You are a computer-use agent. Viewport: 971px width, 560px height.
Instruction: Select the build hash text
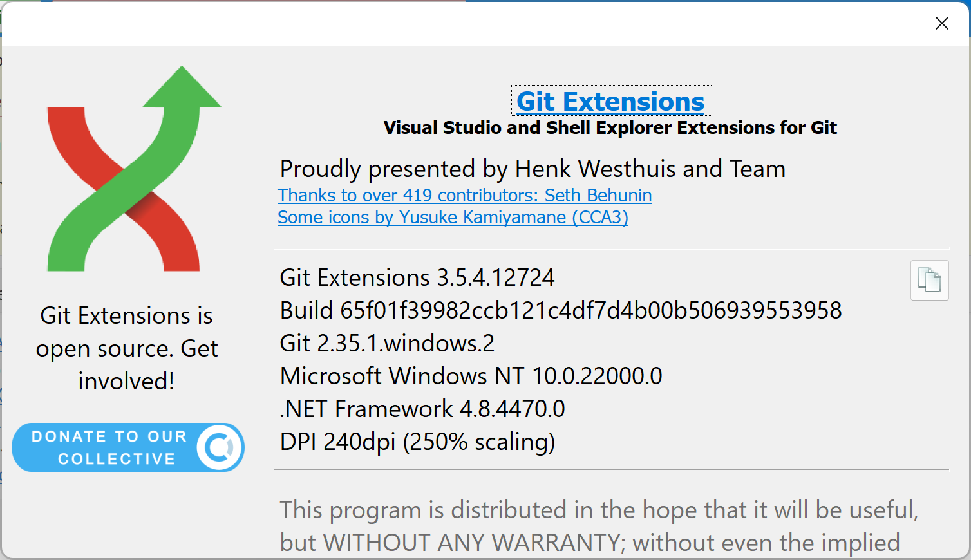(x=560, y=310)
